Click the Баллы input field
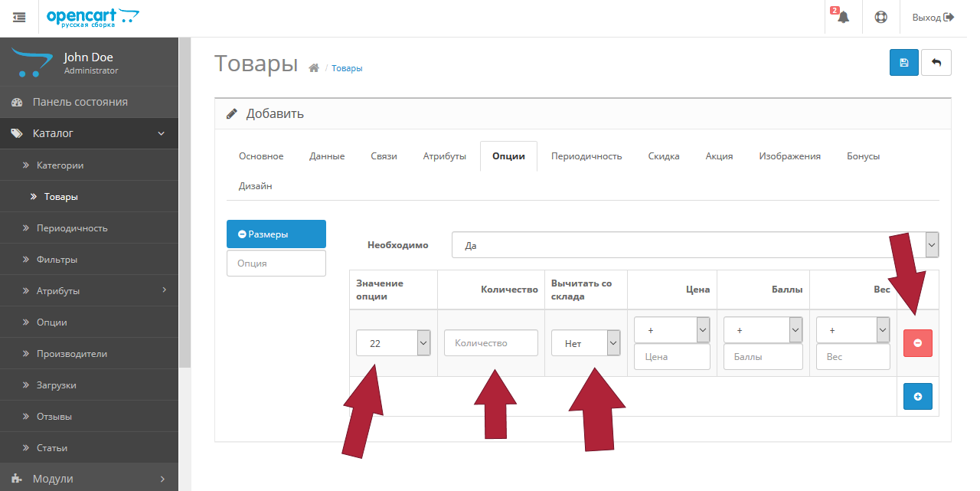 click(763, 357)
